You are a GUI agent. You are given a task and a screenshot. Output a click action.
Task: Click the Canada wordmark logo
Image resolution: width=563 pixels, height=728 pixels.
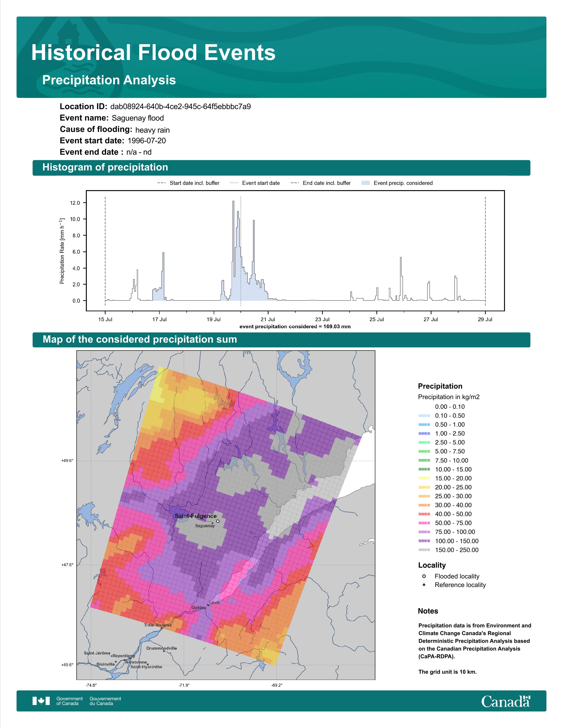506,701
